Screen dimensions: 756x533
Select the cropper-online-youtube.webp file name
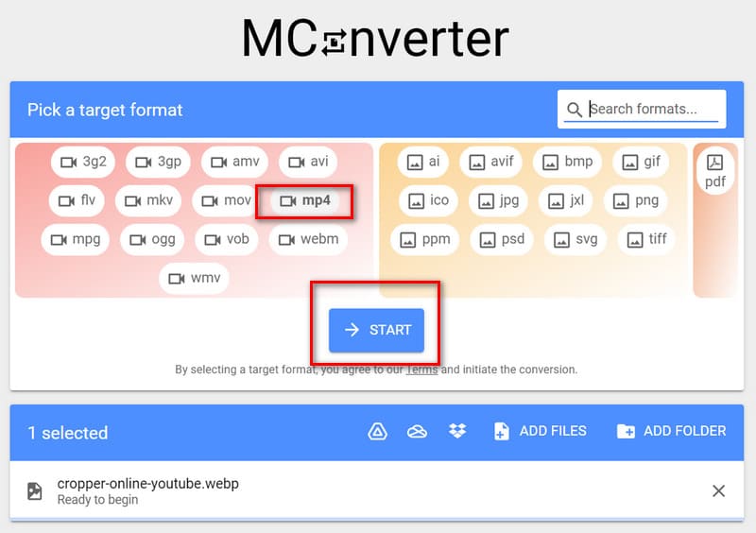(x=148, y=484)
